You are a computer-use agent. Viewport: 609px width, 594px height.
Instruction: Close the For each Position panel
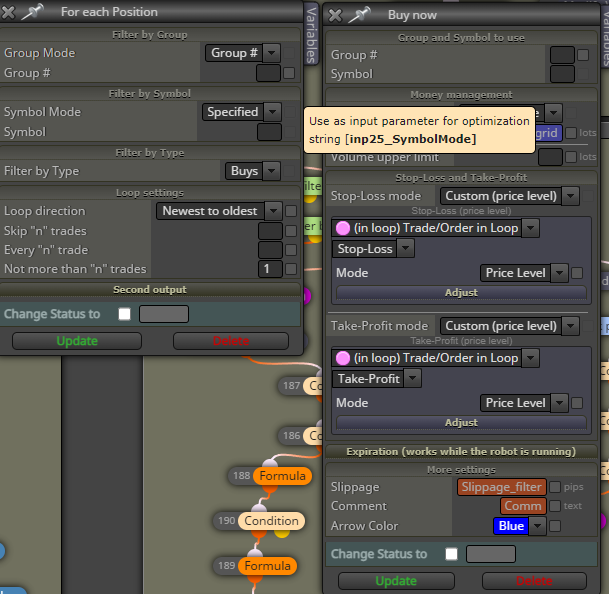(8, 12)
